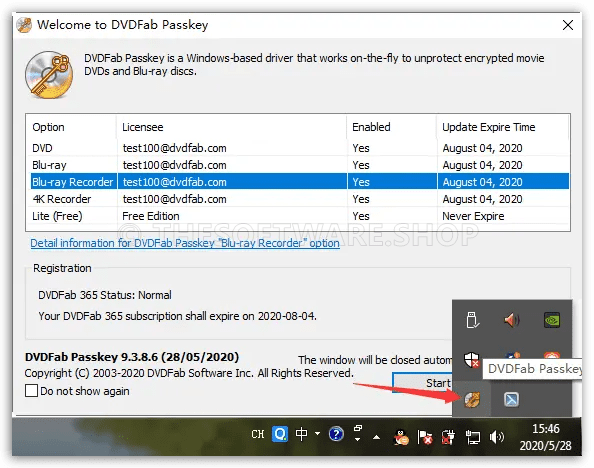Expand the hidden tray icons arrow
This screenshot has height=468, width=594.
coord(376,437)
